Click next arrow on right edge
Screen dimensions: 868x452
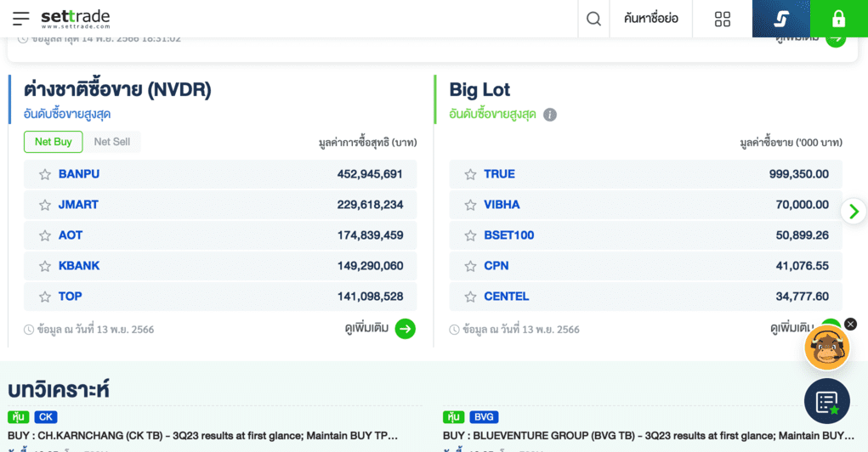pos(853,211)
